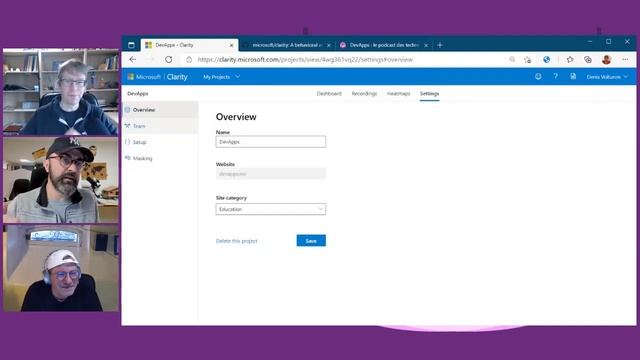Image resolution: width=640 pixels, height=360 pixels.
Task: Go back using the browser back arrow
Action: 133,60
